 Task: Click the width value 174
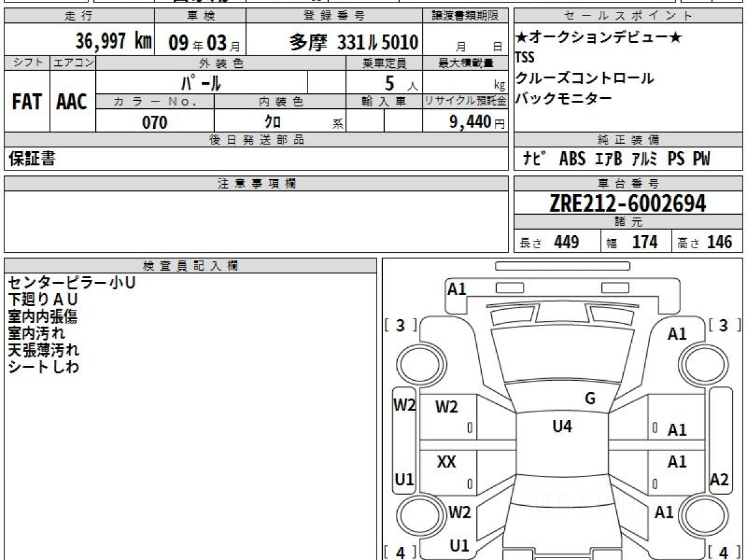tap(644, 242)
